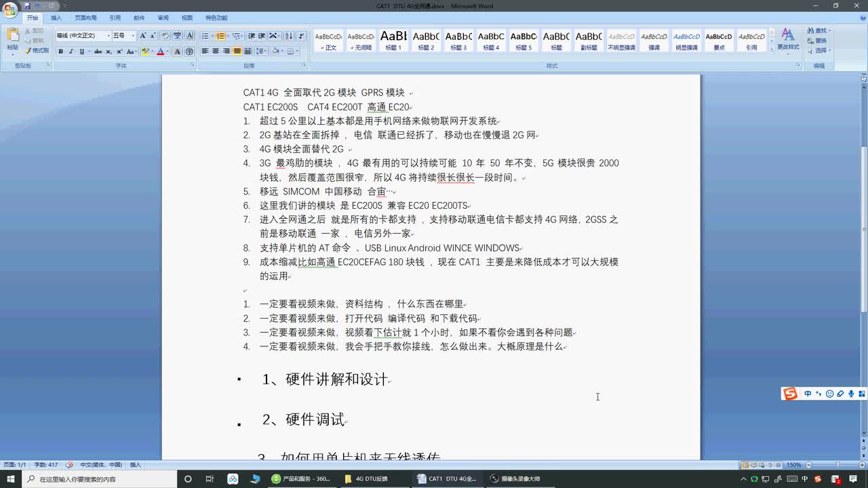Click the Decrease Indent icon
This screenshot has width=868, height=488.
pyautogui.click(x=252, y=35)
